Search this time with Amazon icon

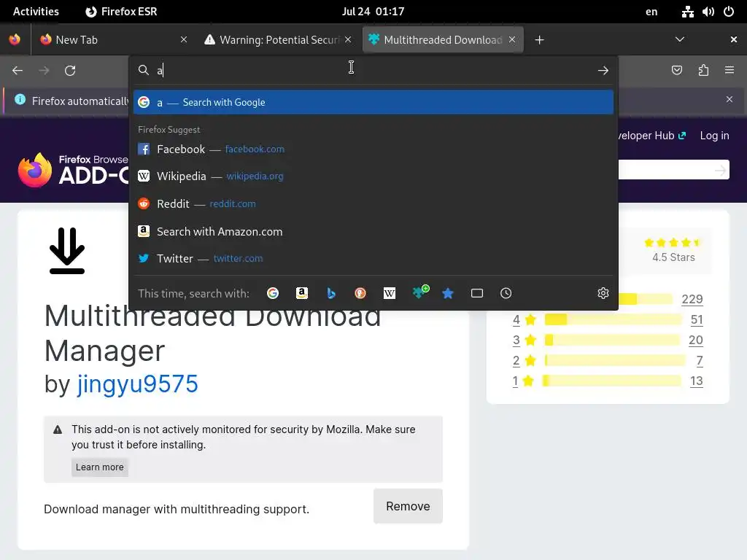coord(301,293)
